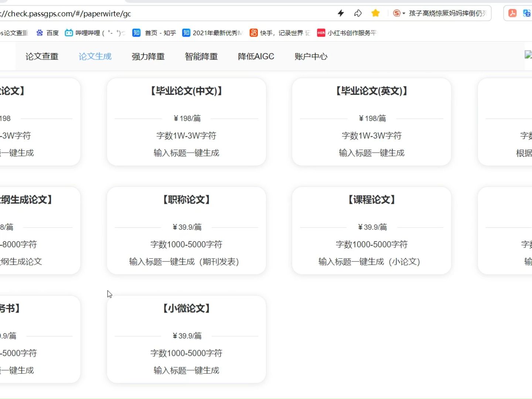
Task: Select the 论文生成 tab
Action: [95, 57]
